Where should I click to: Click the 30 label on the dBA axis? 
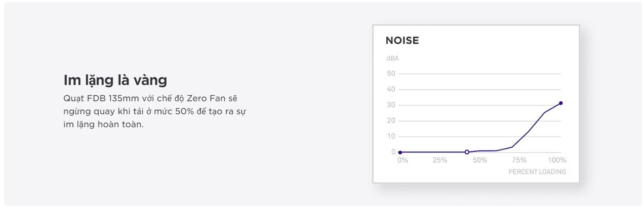click(x=391, y=105)
